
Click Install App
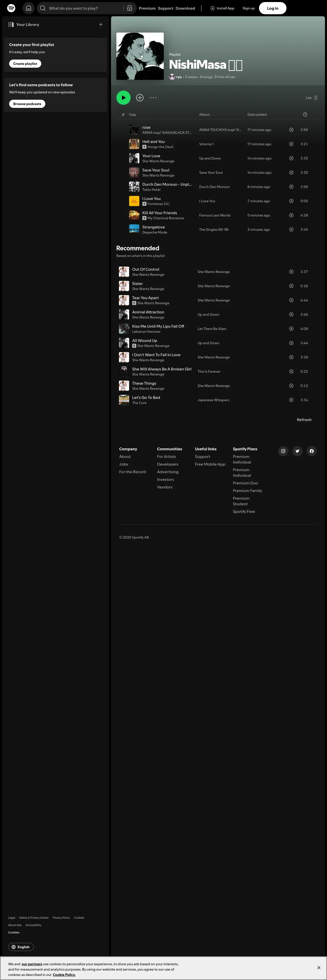222,8
